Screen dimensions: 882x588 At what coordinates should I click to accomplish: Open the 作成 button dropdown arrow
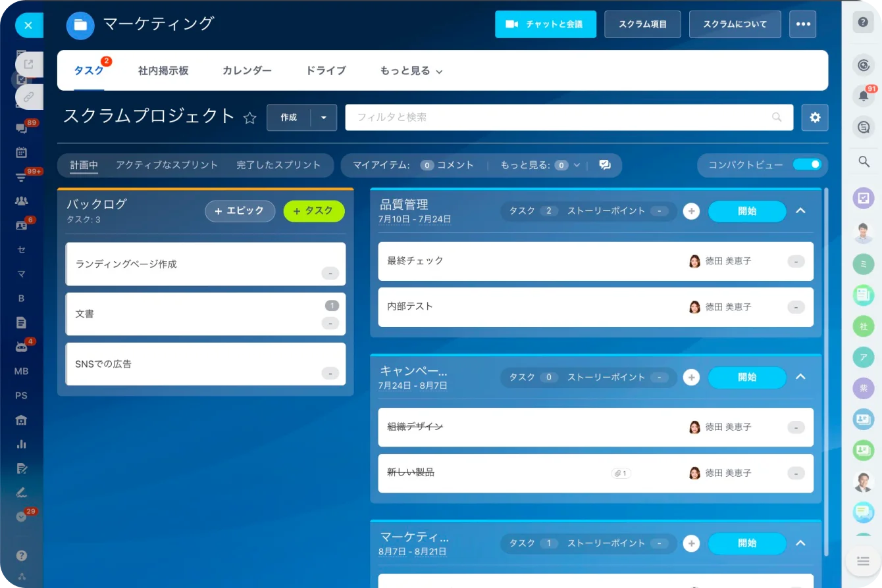[323, 118]
